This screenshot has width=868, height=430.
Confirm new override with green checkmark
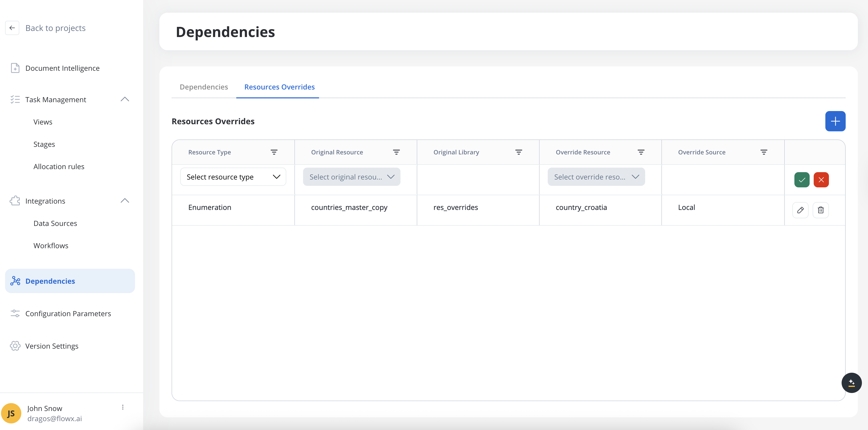point(802,180)
